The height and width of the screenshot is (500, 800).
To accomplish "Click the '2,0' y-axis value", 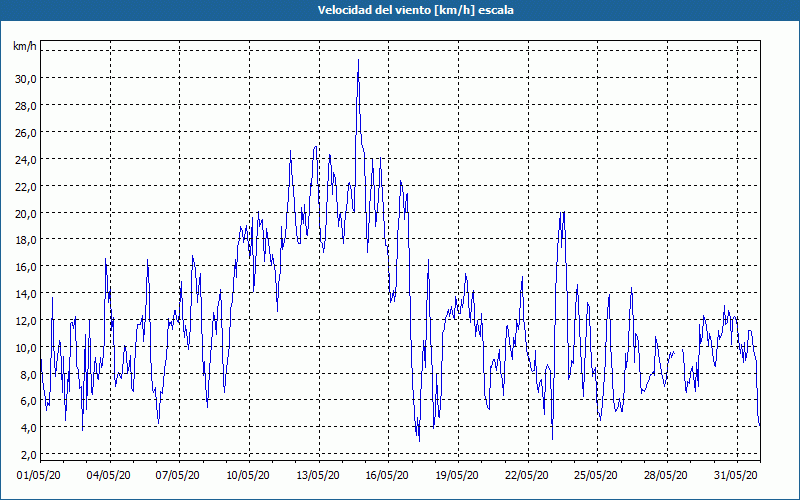I will pyautogui.click(x=28, y=455).
